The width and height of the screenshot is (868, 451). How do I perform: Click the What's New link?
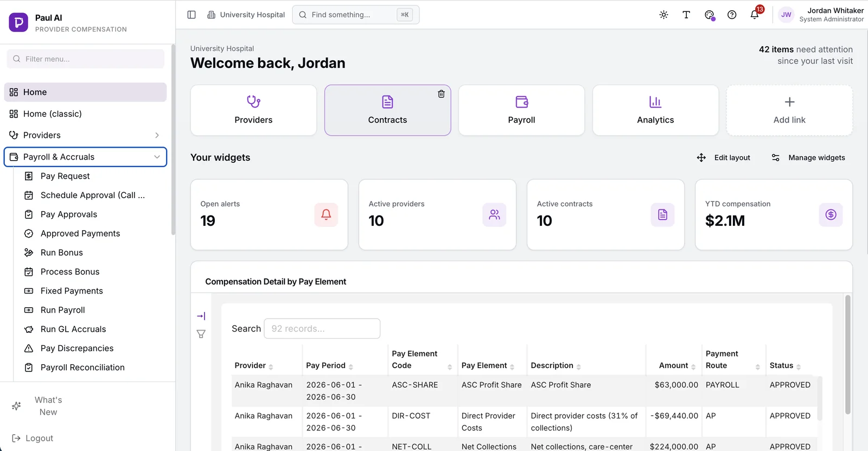(48, 406)
